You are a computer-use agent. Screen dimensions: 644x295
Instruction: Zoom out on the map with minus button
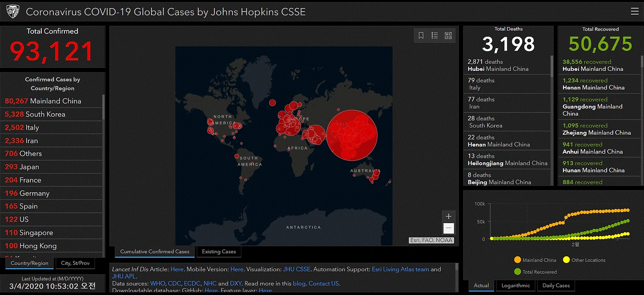(448, 228)
